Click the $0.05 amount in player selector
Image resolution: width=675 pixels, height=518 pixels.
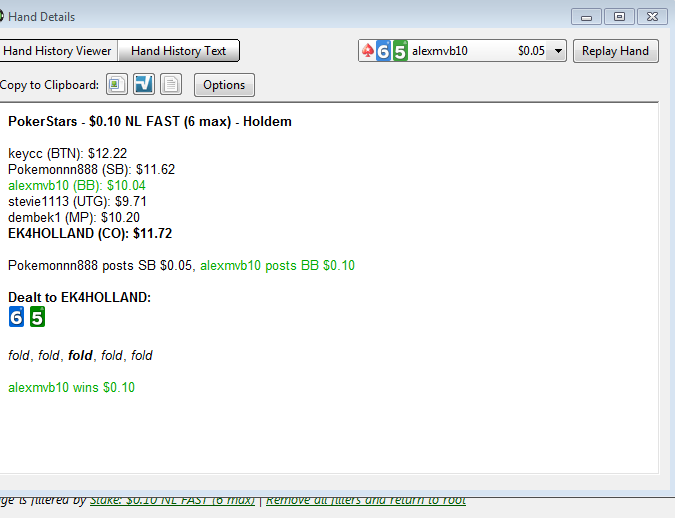(x=531, y=51)
